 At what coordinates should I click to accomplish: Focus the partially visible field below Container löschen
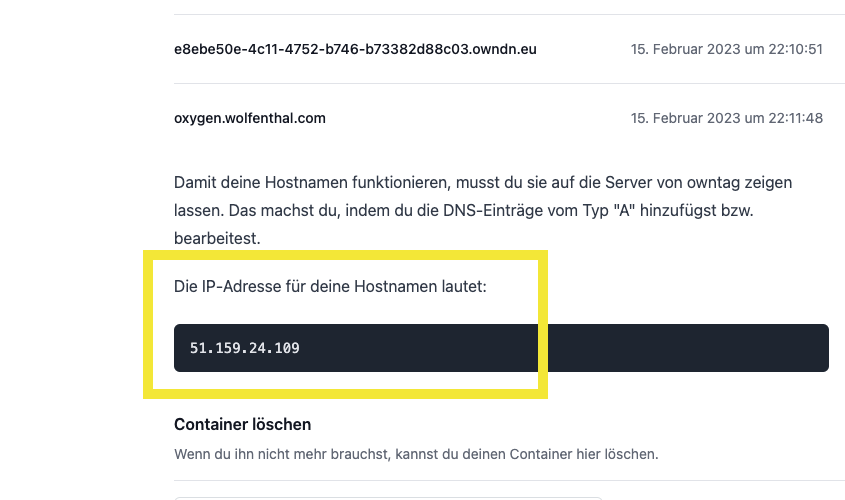click(388, 496)
